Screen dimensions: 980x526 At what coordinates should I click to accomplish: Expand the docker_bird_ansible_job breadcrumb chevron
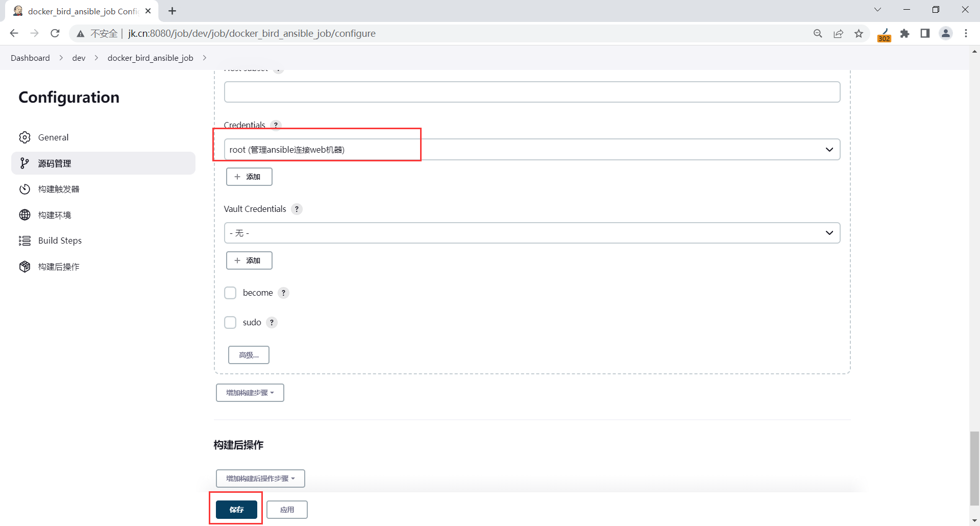click(204, 58)
